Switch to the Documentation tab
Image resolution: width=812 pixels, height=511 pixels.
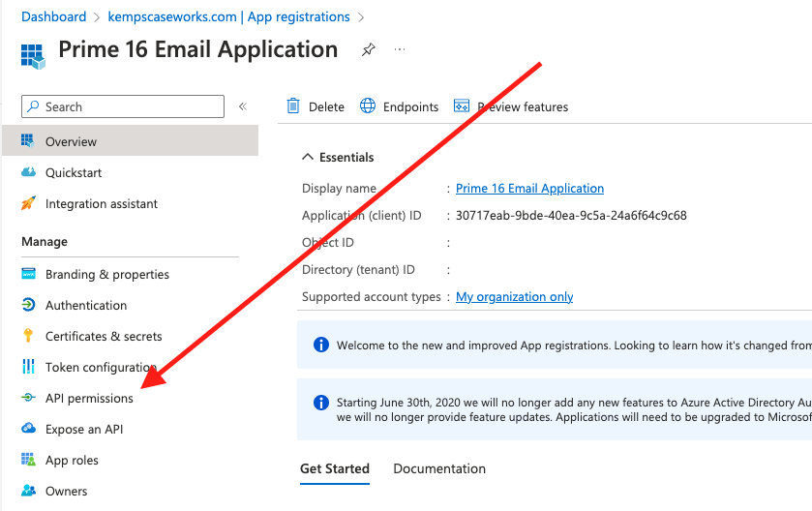pyautogui.click(x=439, y=468)
